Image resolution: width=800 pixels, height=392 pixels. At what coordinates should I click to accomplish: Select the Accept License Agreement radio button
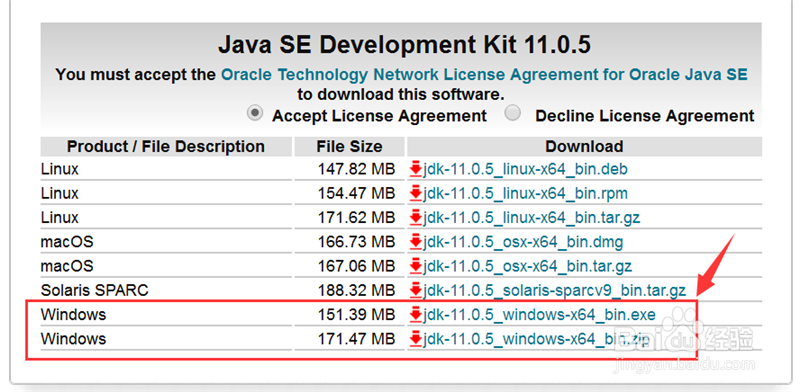(x=254, y=114)
